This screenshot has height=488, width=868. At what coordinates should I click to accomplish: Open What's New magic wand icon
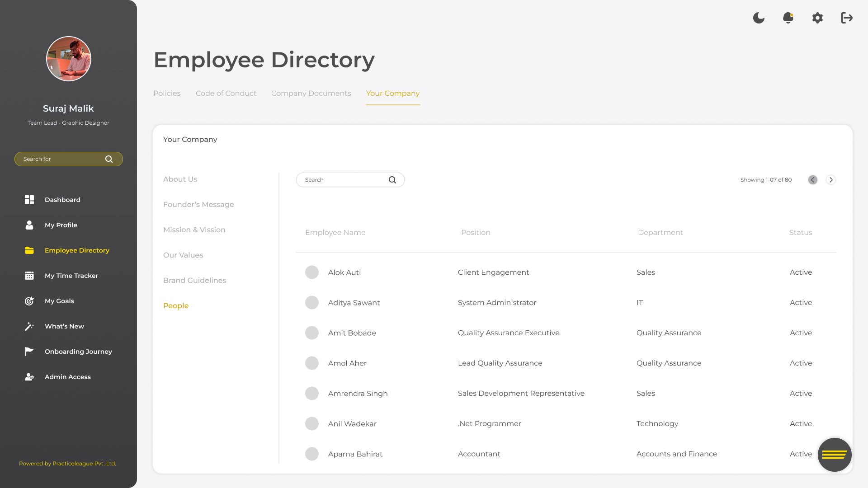point(29,326)
